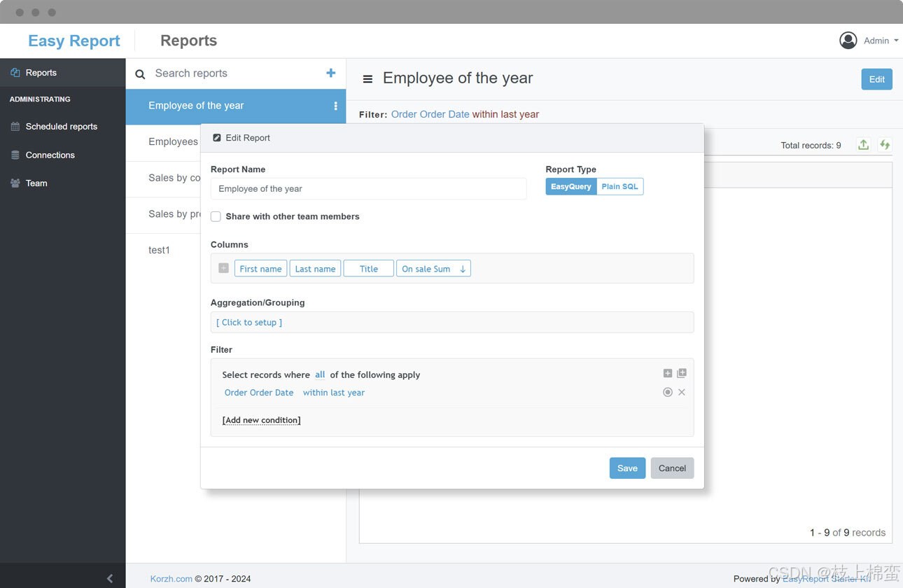Screen dimensions: 903x588
Task: Click the search magnifier icon
Action: 140,73
